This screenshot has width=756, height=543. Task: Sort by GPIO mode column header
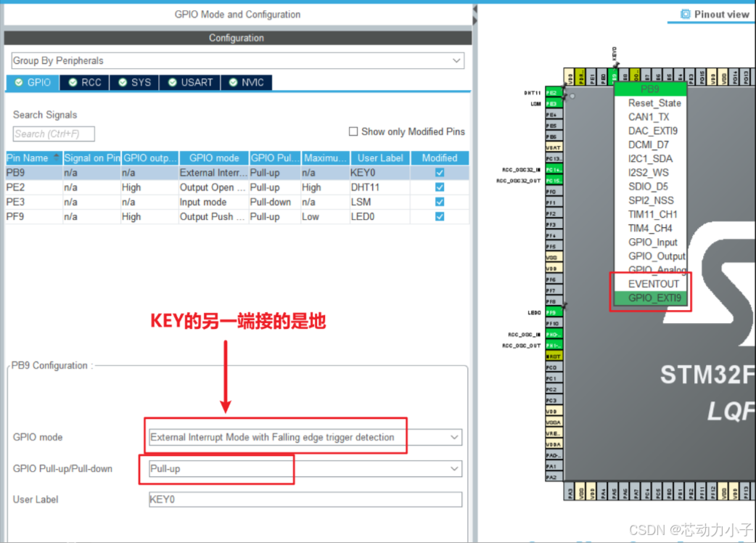(x=213, y=158)
